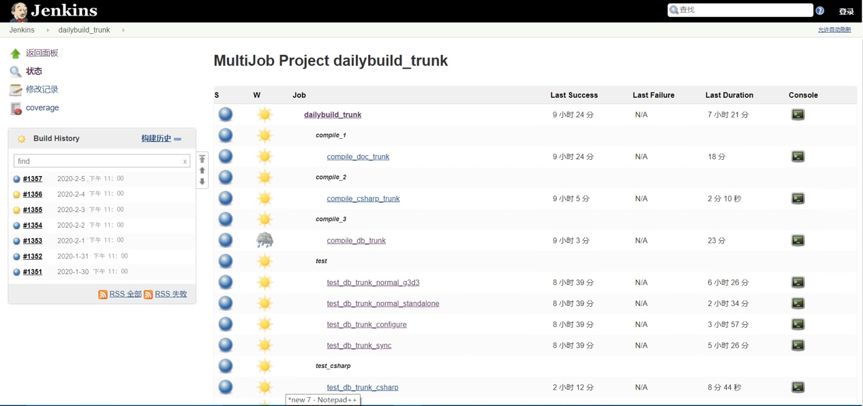Click the coverage icon in sidebar
This screenshot has height=406, width=863.
15,108
